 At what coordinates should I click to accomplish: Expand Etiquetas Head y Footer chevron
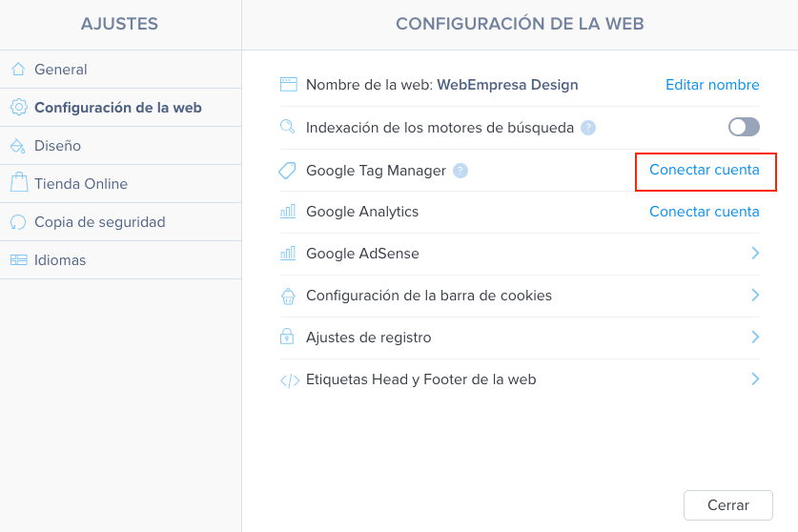pos(755,379)
